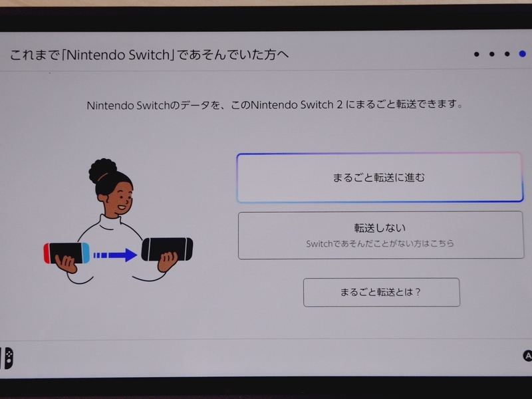Click the data transfer illustration of two consoles

(x=118, y=221)
